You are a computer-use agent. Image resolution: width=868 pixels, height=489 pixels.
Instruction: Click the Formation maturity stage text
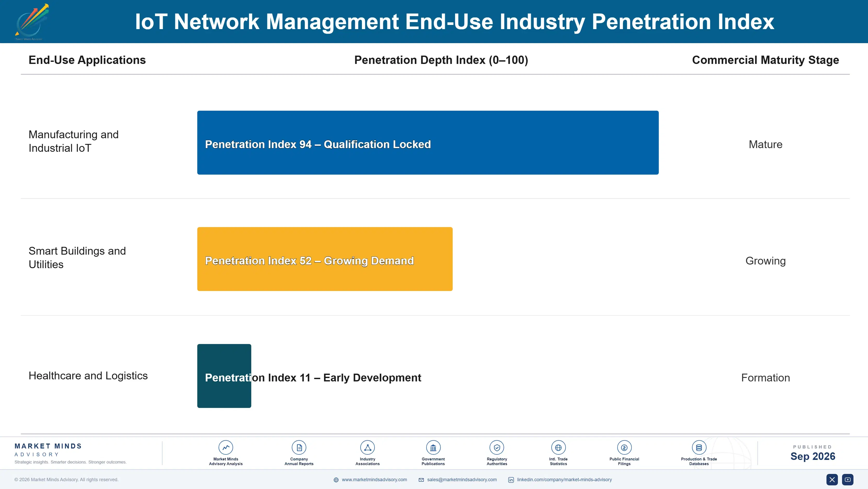click(x=765, y=378)
